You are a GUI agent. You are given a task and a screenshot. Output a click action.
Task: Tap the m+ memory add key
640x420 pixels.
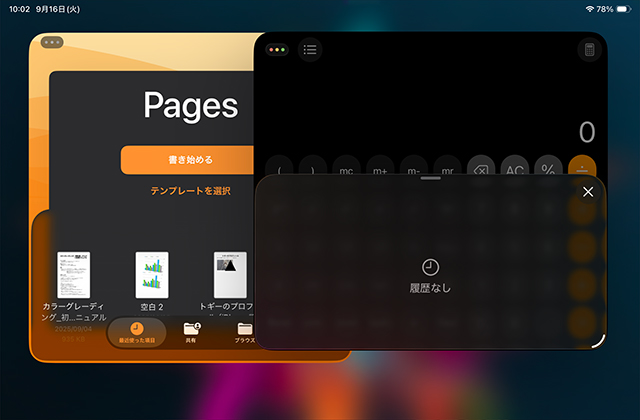[x=380, y=165]
